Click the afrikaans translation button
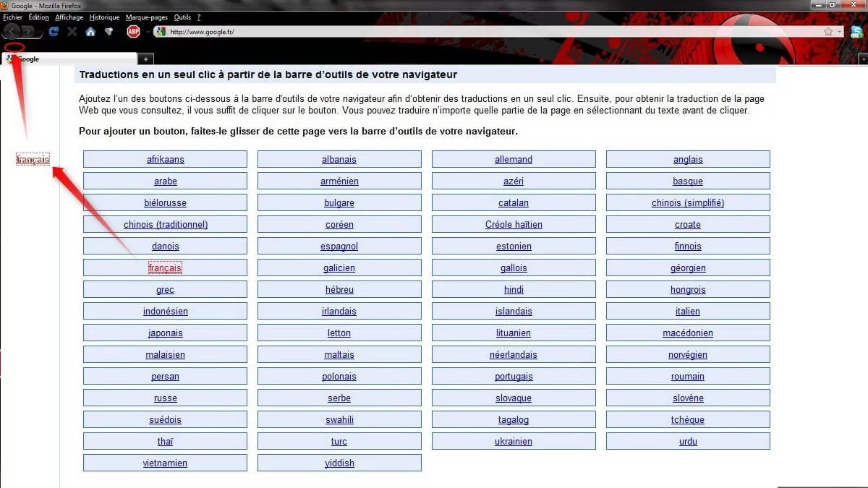Image resolution: width=868 pixels, height=488 pixels. click(x=166, y=159)
